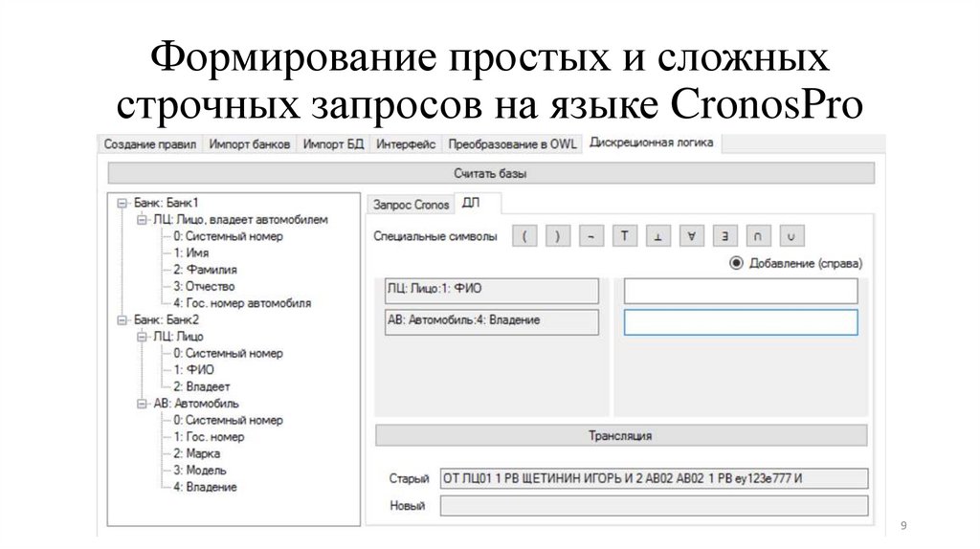Insert the top (T) symbol
Viewport: 980px width, 549px height.
click(624, 236)
